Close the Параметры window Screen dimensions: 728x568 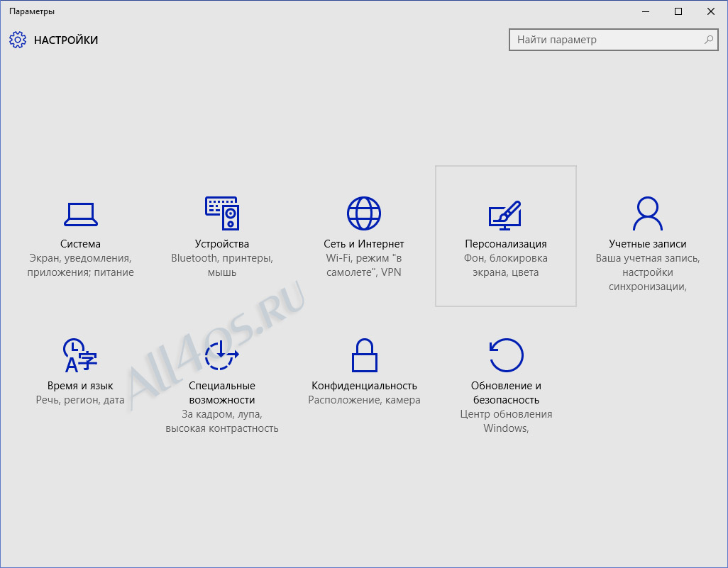point(711,11)
